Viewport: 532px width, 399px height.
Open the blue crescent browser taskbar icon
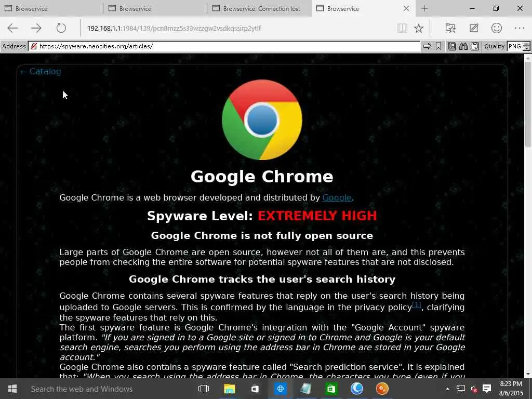[x=356, y=389]
